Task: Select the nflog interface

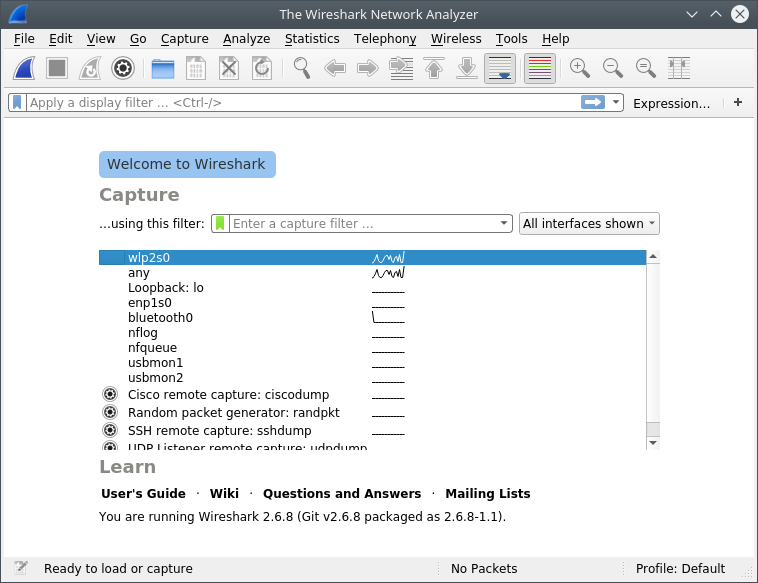Action: pyautogui.click(x=372, y=333)
